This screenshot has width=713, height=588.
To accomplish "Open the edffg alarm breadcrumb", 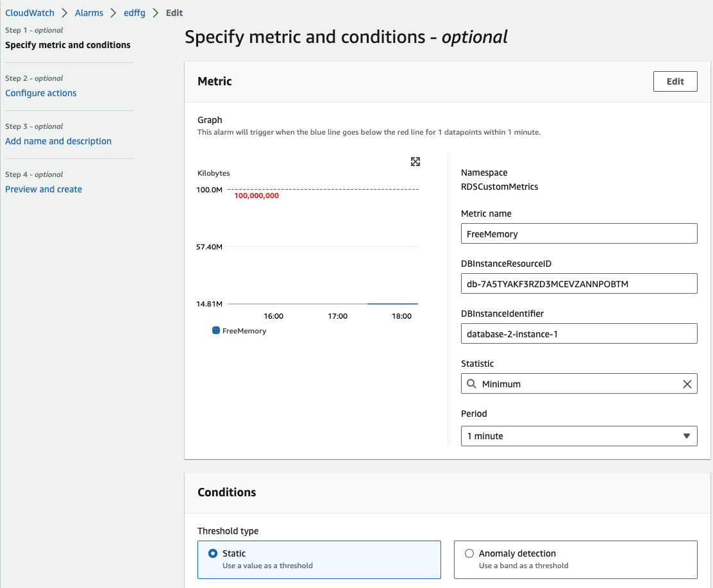I will coord(136,13).
